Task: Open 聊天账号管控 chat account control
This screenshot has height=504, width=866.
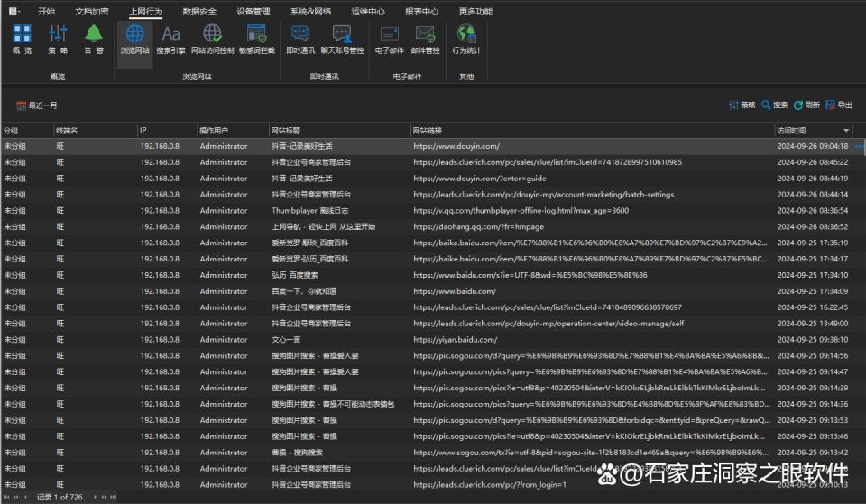Action: point(342,39)
